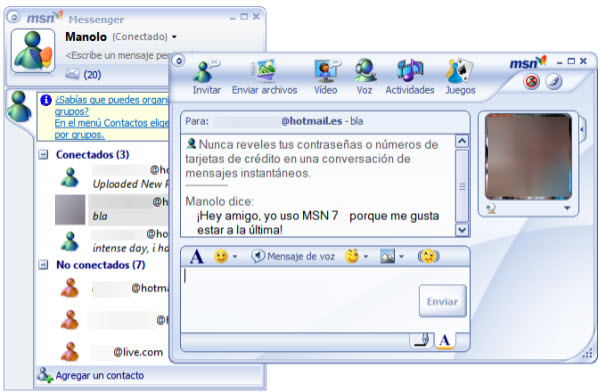Image resolution: width=600 pixels, height=392 pixels.
Task: Click the conversation scrollbar down arrow
Action: click(x=462, y=230)
